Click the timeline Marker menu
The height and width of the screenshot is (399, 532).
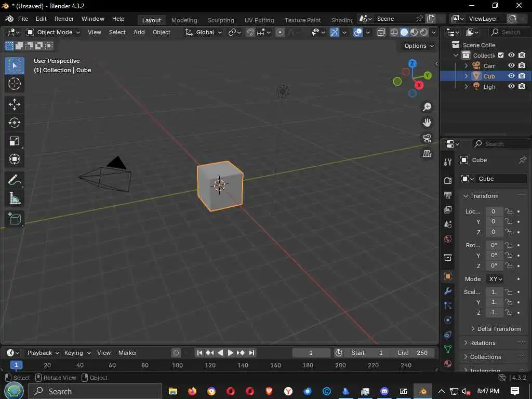pyautogui.click(x=128, y=353)
